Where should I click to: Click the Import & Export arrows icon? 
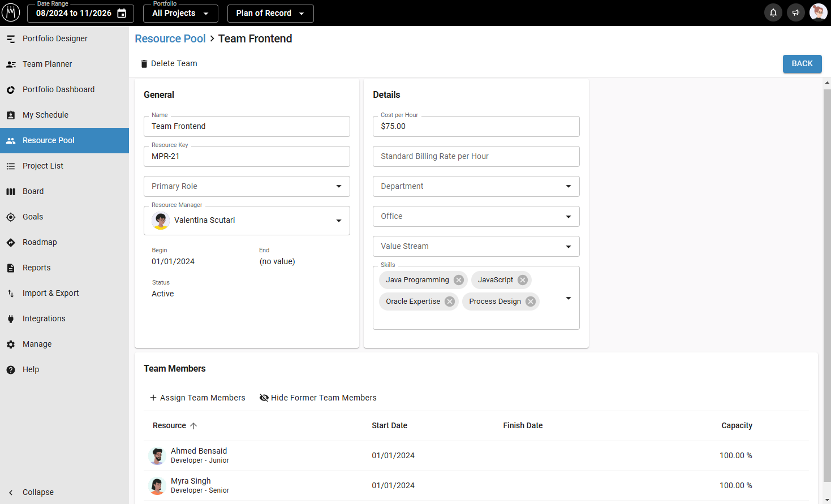click(11, 293)
